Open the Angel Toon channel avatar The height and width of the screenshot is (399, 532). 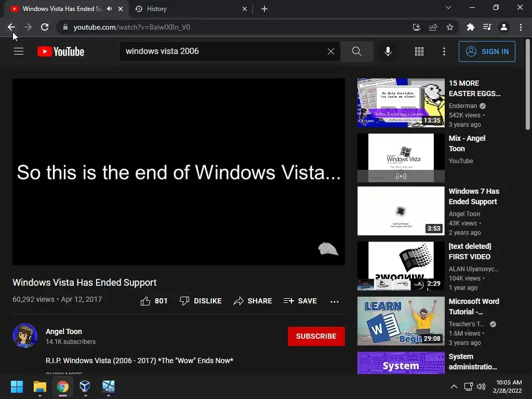coord(25,336)
